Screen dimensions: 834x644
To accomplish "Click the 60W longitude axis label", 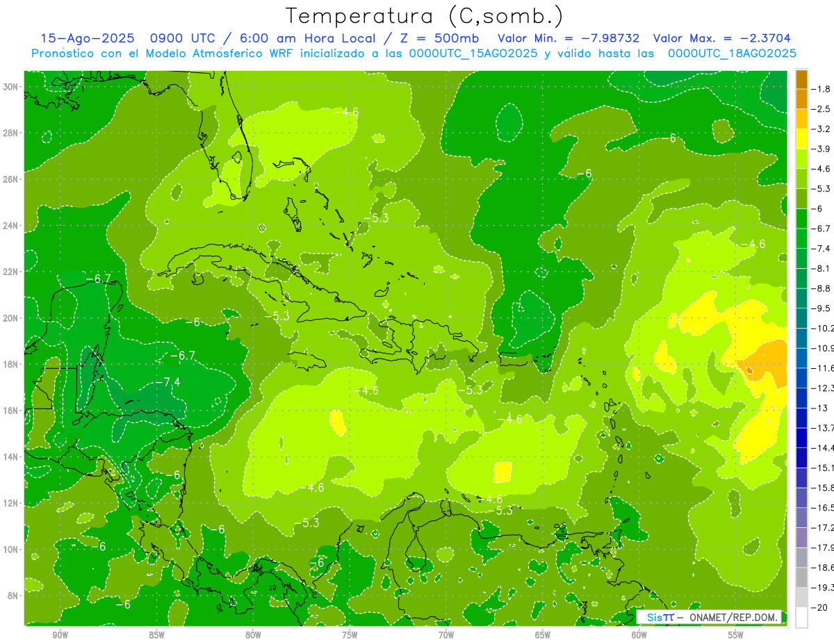I will click(x=639, y=635).
